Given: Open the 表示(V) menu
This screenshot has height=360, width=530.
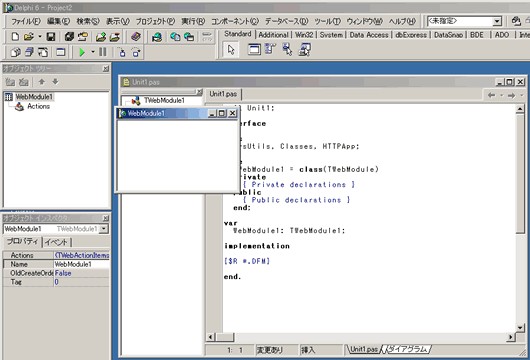Looking at the screenshot, I should click(x=118, y=22).
